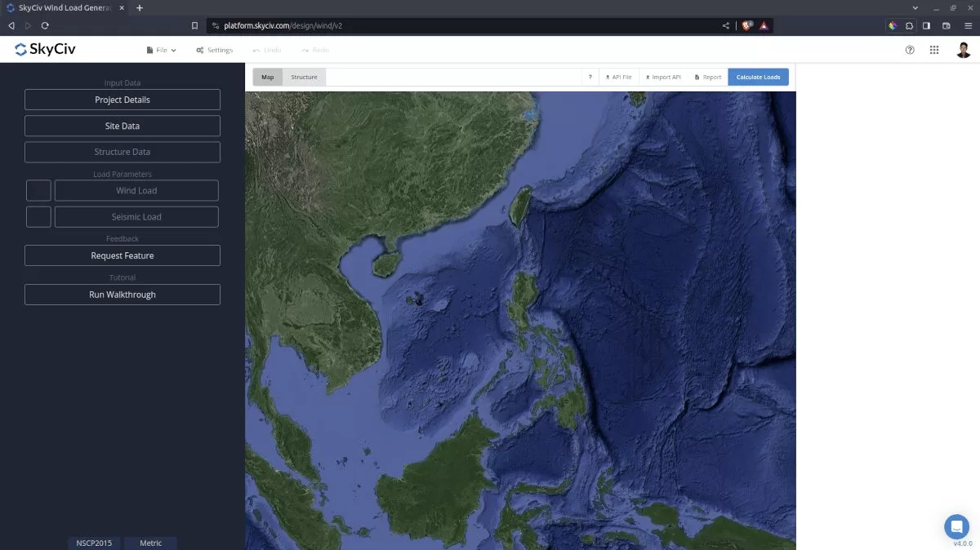The height and width of the screenshot is (550, 980).
Task: Expand the File dropdown chevron
Action: coord(172,50)
